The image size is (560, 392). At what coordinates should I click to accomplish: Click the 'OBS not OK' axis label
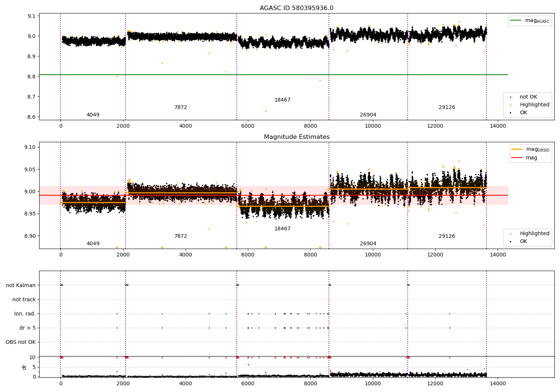click(x=21, y=342)
